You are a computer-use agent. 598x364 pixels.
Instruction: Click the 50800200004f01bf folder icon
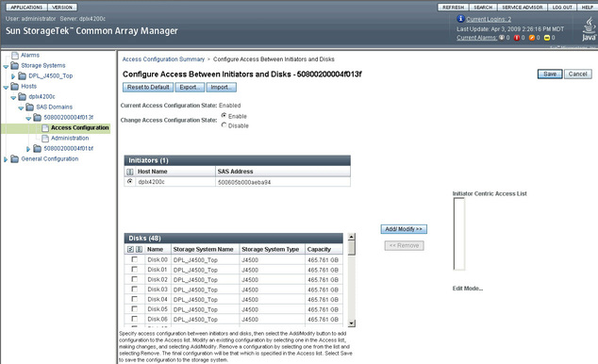point(38,148)
